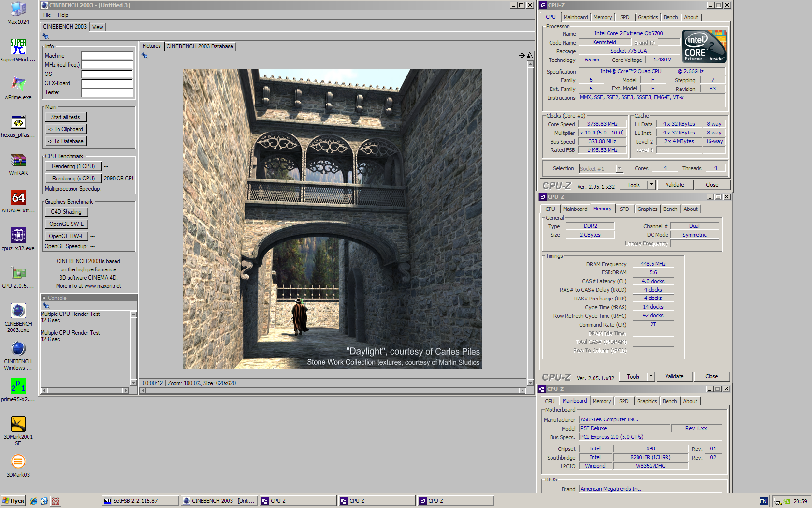Select the cpuz_x32.exe desktop icon
The height and width of the screenshot is (508, 812).
[18, 239]
